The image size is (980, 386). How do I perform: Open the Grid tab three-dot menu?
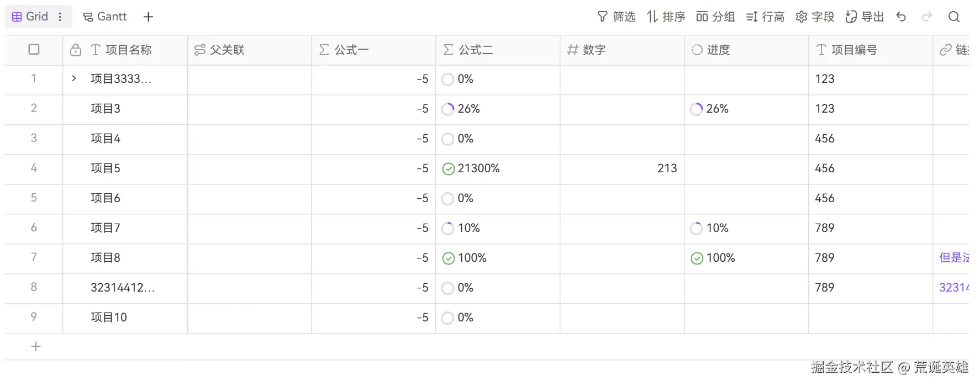60,17
